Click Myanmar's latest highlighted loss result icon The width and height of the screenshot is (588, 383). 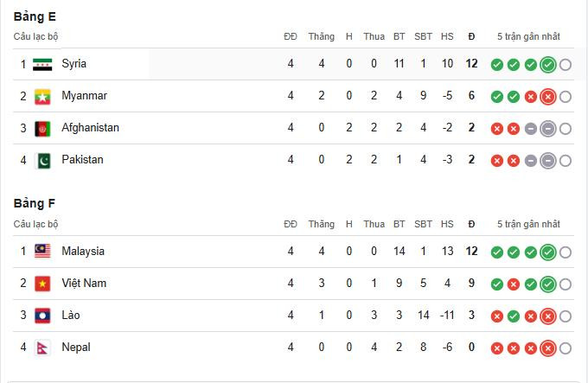547,97
